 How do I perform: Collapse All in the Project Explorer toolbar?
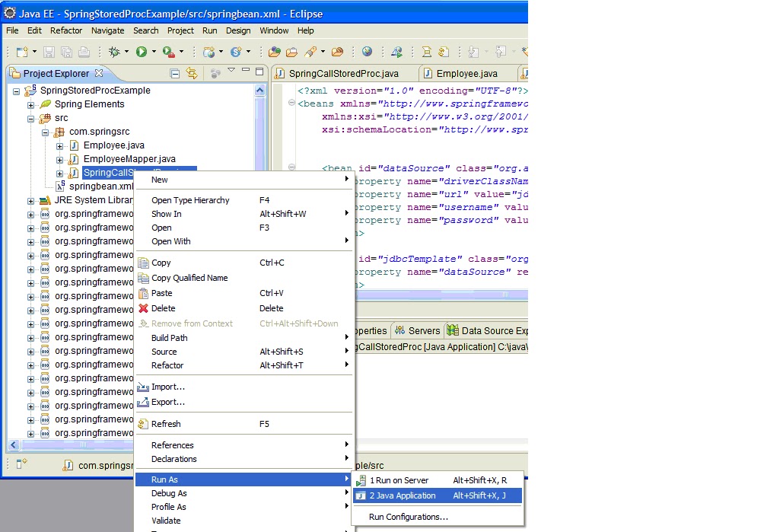click(x=175, y=72)
